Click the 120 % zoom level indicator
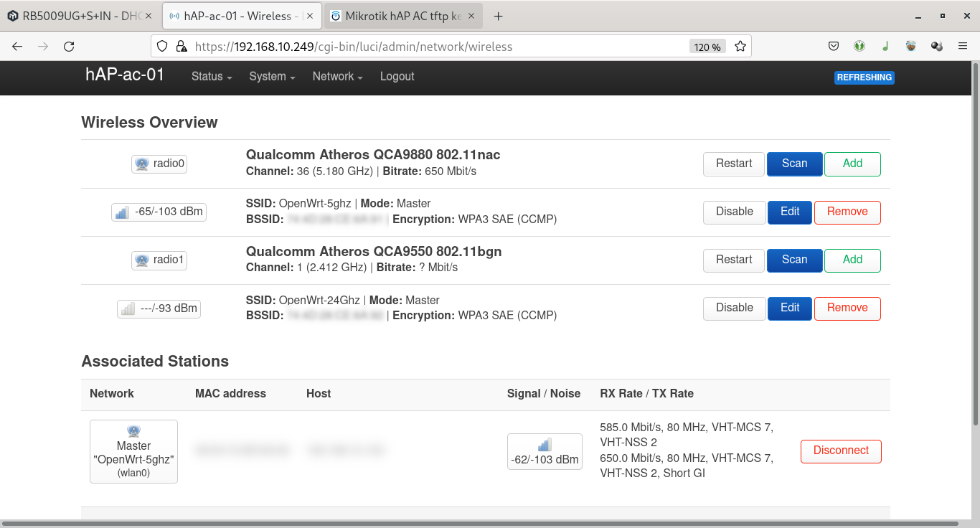This screenshot has width=980, height=528. point(707,47)
